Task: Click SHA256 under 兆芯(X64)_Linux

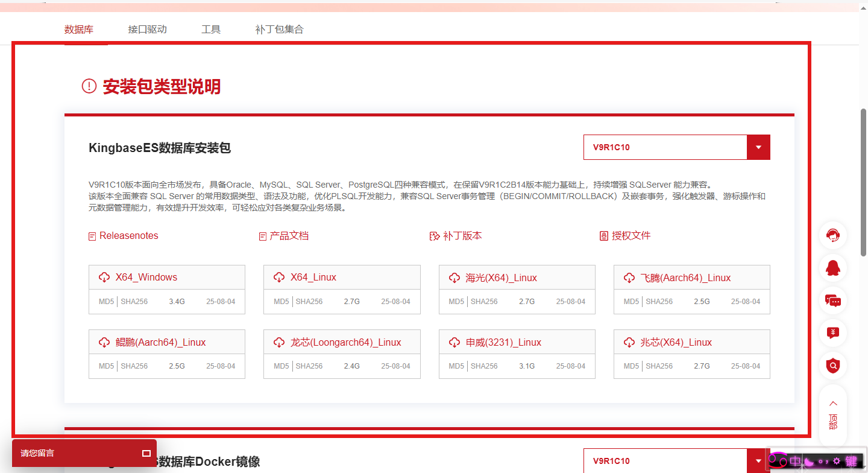Action: coord(659,366)
